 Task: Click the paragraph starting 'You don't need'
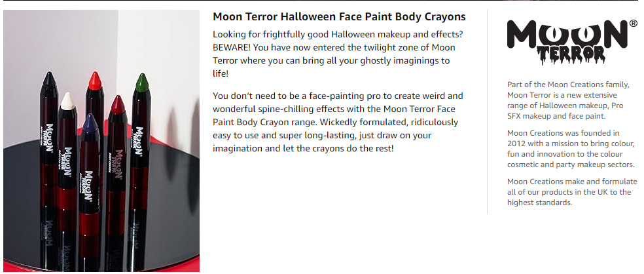338,122
